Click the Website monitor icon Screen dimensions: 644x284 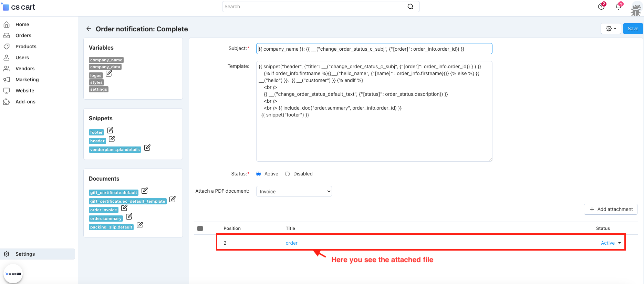7,91
